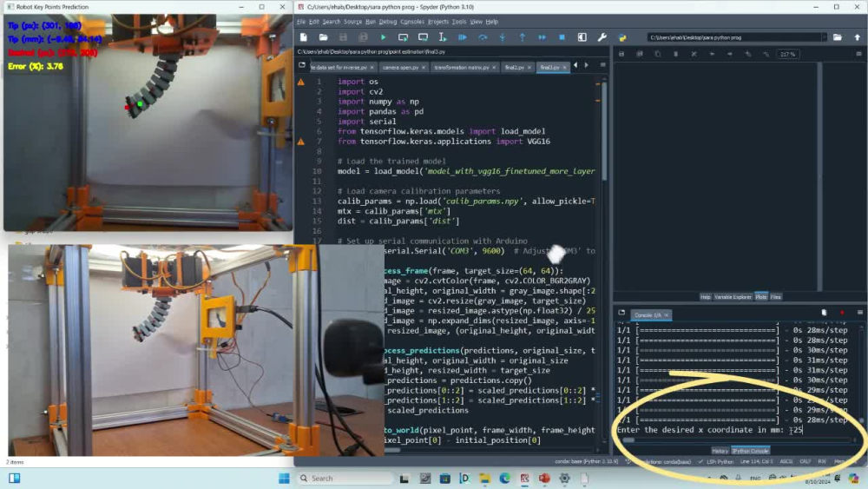The image size is (868, 489).
Task: Save the current file
Action: [343, 37]
